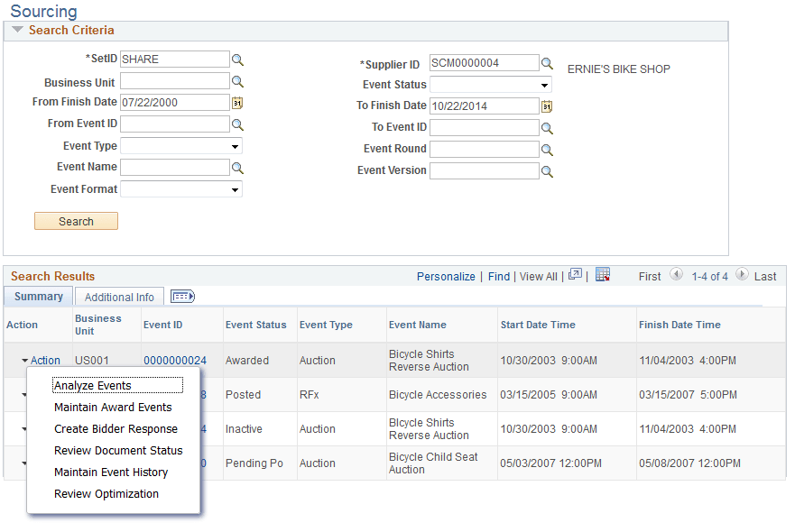The width and height of the screenshot is (795, 532).
Task: Open Event ID 0000000024 link
Action: (175, 360)
